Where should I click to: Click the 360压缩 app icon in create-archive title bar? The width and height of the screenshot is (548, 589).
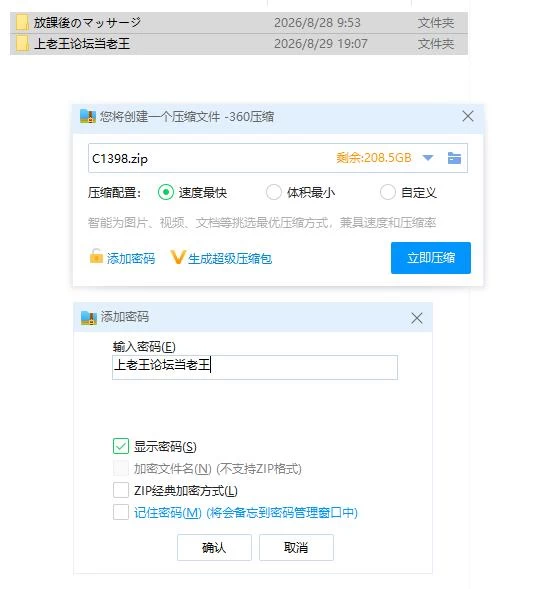88,116
